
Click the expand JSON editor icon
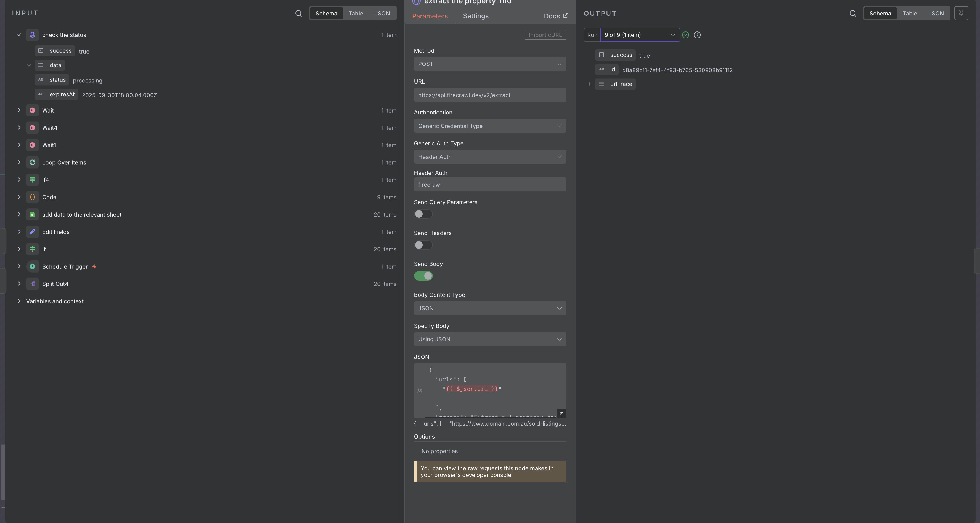(x=561, y=413)
